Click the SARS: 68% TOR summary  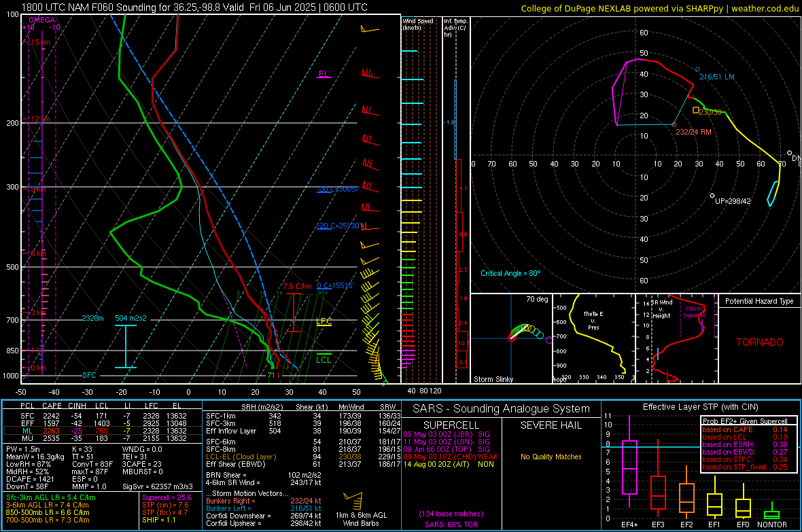coord(451,525)
